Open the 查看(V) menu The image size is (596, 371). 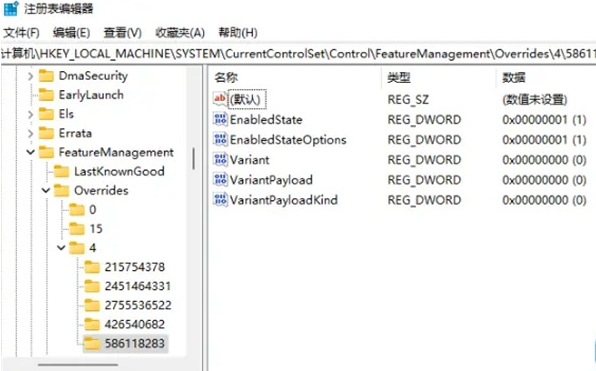pos(123,33)
